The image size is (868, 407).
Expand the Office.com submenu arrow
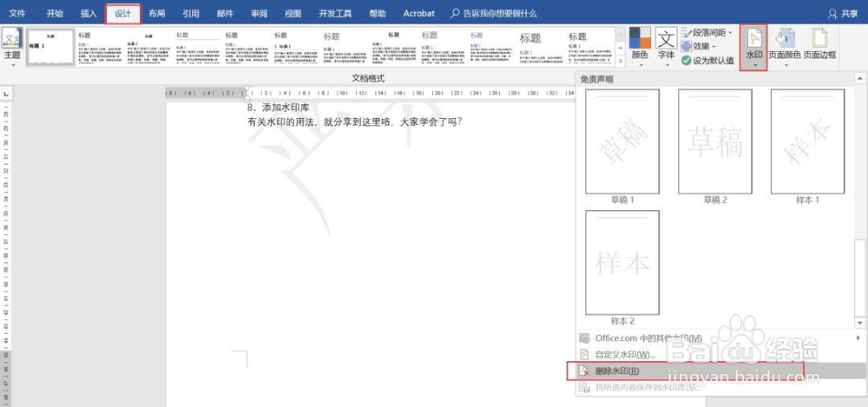point(858,338)
